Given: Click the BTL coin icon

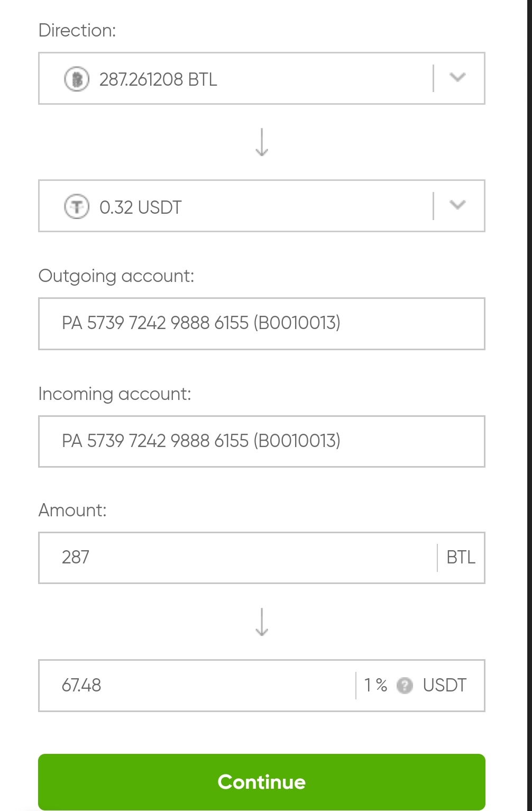Looking at the screenshot, I should pos(77,79).
